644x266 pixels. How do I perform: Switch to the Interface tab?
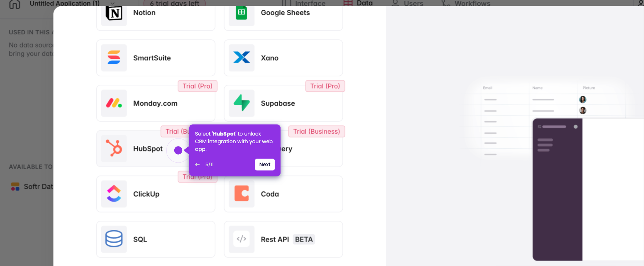click(x=304, y=4)
